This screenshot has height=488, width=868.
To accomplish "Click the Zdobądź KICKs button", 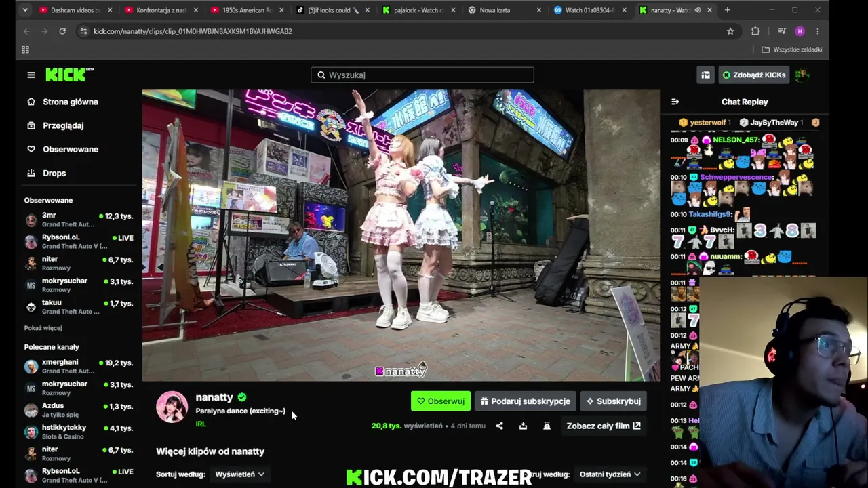I will point(753,75).
